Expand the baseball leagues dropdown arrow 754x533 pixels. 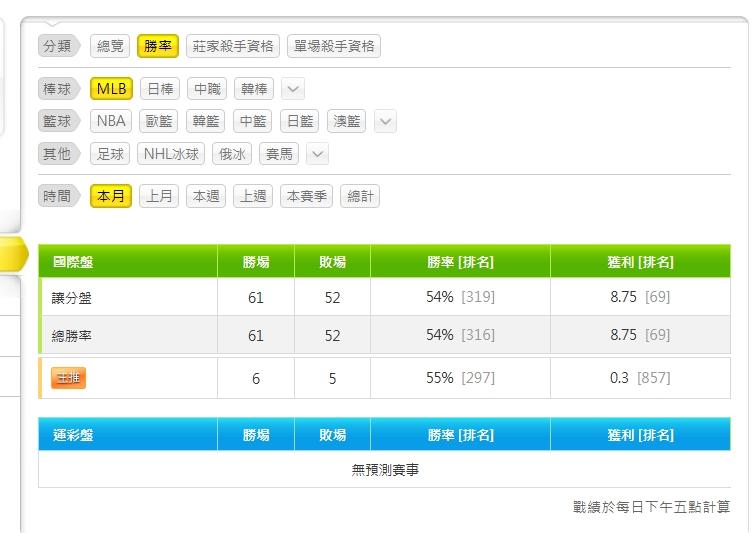[x=293, y=89]
